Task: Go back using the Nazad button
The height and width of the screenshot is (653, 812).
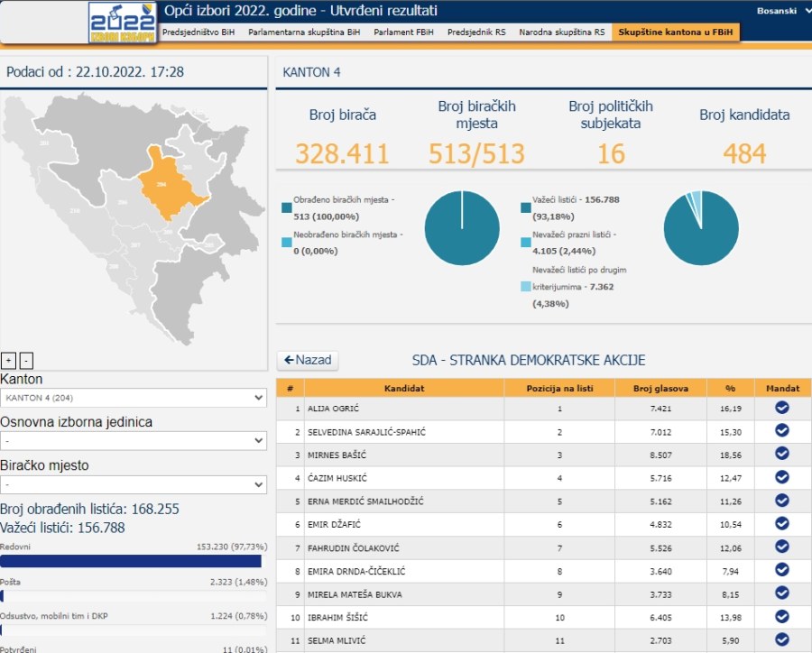Action: point(308,360)
